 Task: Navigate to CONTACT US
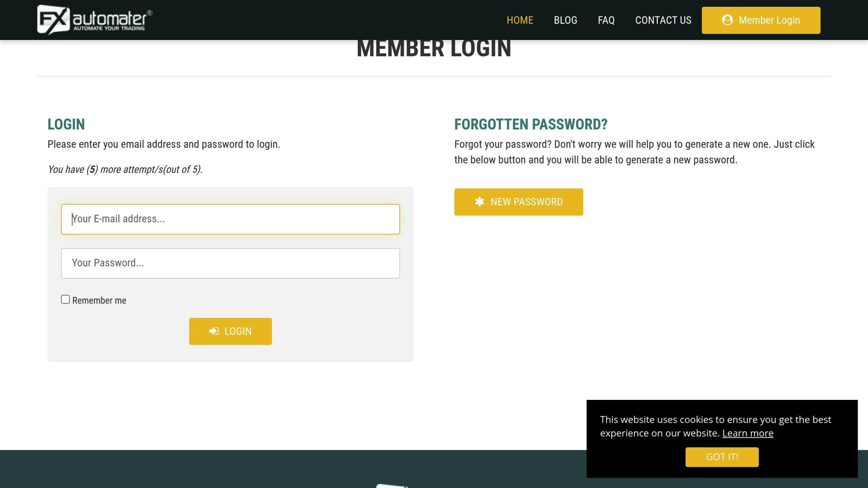[663, 20]
